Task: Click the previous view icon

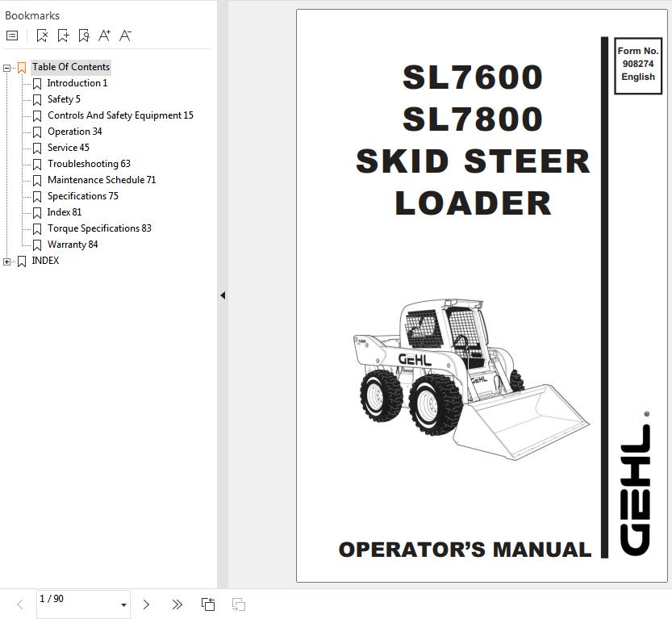Action: pos(208,604)
